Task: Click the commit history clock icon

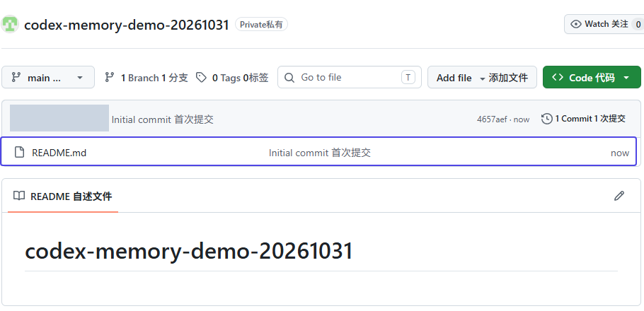Action: point(546,119)
